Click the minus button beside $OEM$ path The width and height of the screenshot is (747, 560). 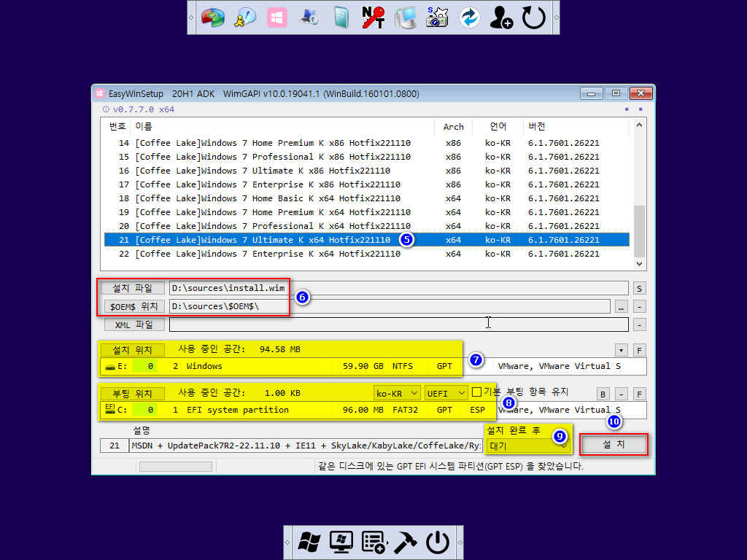pyautogui.click(x=639, y=307)
